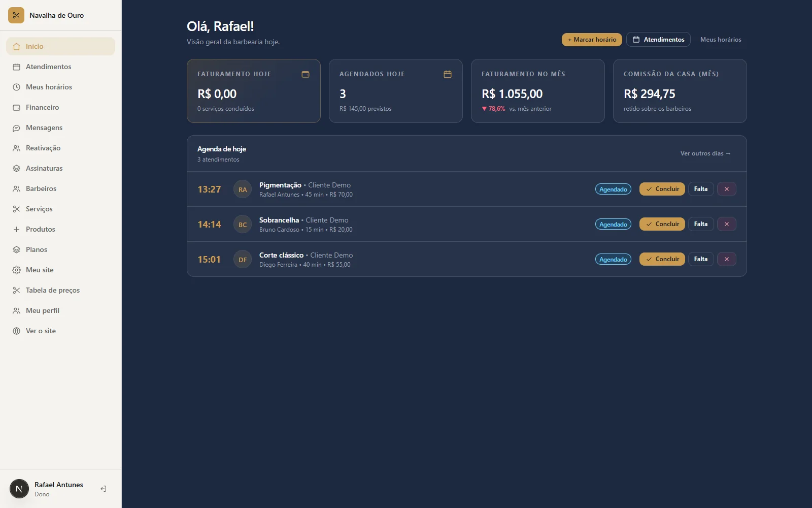Click the N profile avatar in sidebar footer
The width and height of the screenshot is (812, 508).
pyautogui.click(x=19, y=489)
